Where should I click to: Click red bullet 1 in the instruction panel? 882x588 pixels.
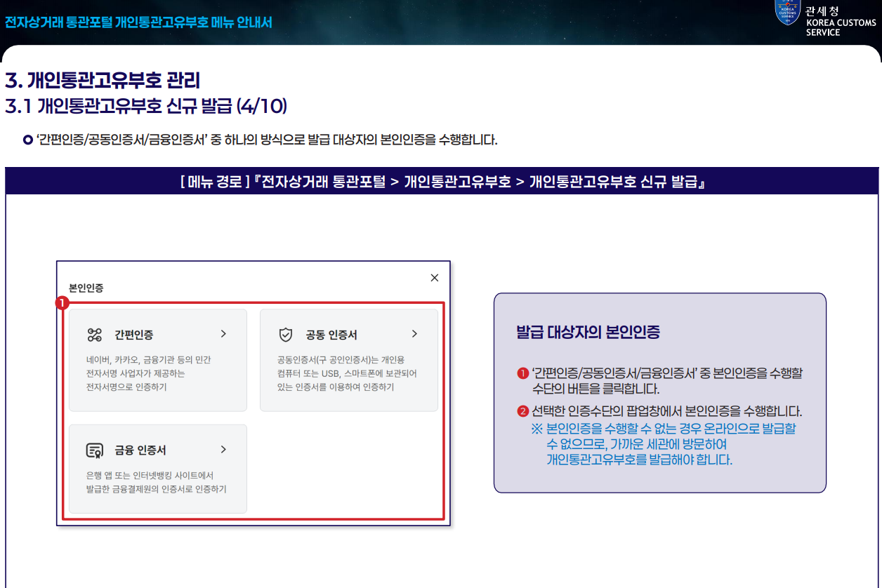click(522, 373)
